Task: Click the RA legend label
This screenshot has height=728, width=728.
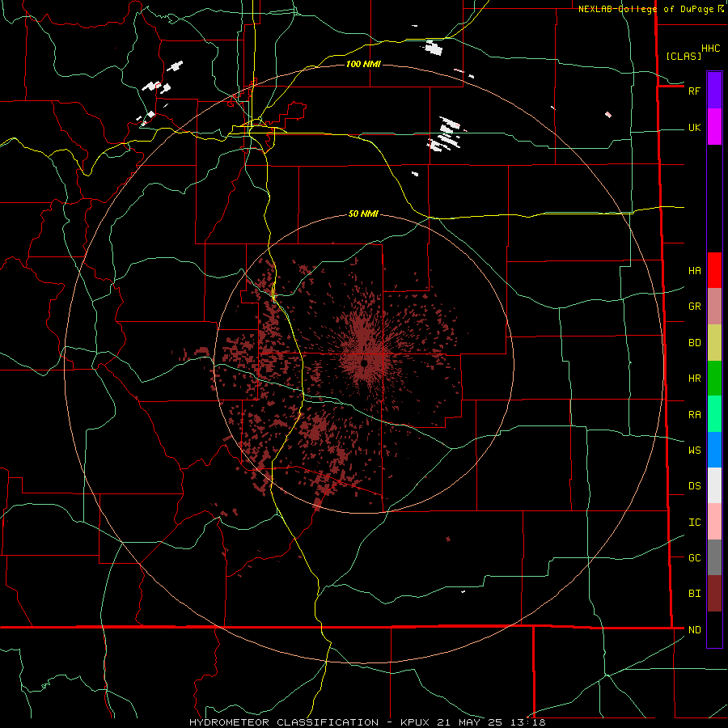Action: (694, 415)
